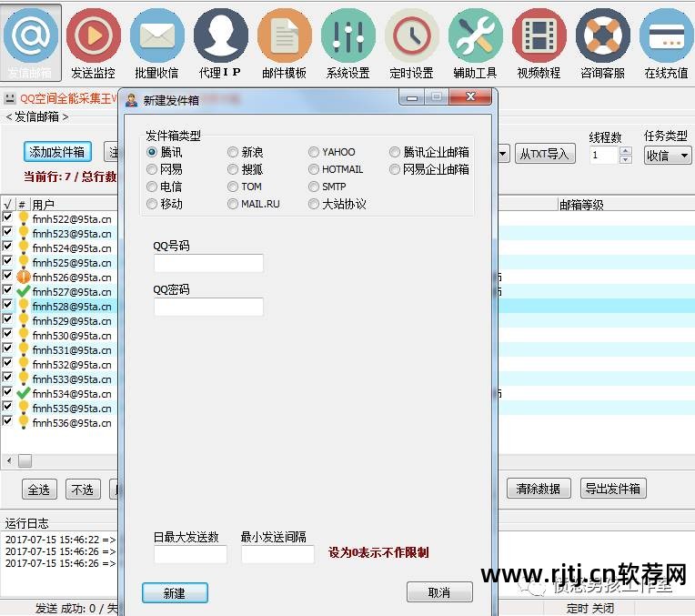Click the mailbox list horizontal scrollbar thumb
Viewport: 695px width, 616px height.
pos(25,460)
